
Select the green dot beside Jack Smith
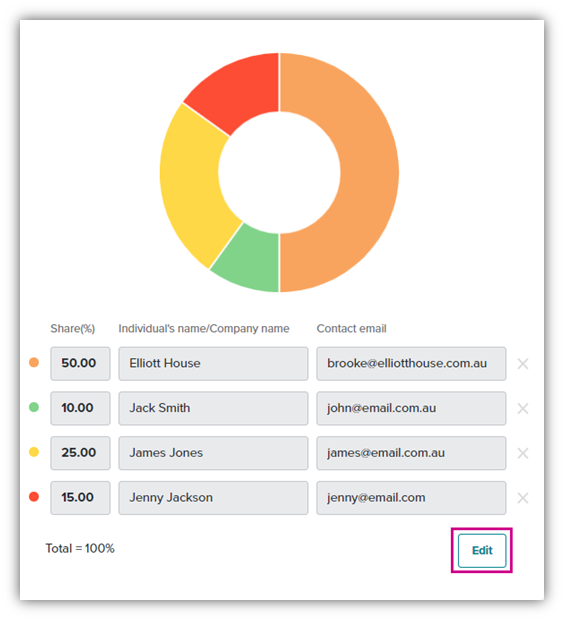[34, 407]
